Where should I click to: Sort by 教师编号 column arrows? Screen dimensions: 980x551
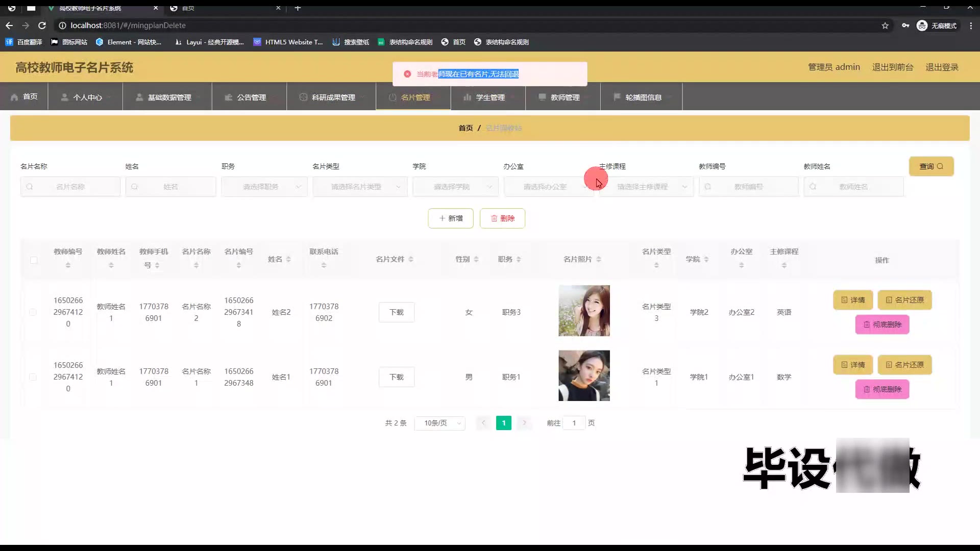68,265
